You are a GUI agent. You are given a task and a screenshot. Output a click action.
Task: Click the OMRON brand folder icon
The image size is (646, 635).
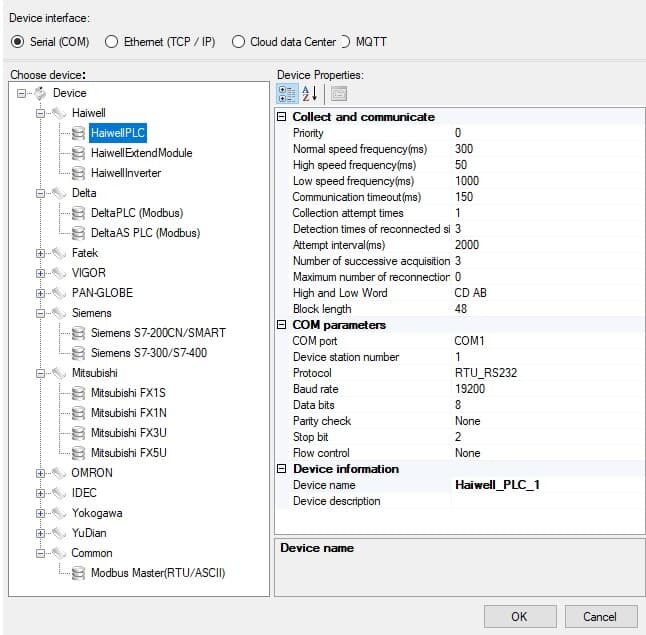[59, 473]
